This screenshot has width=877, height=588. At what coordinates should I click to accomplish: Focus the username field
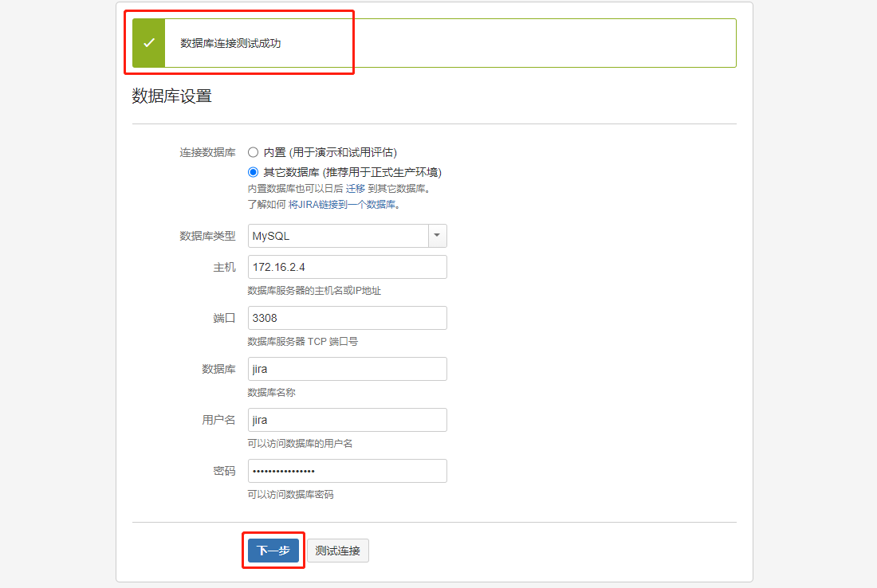(x=347, y=420)
